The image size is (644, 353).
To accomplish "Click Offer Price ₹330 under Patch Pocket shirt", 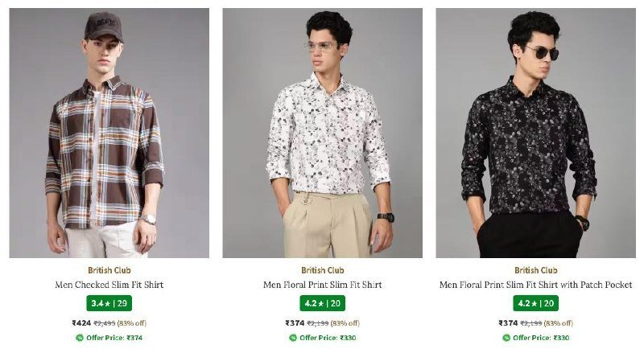I will click(x=541, y=338).
